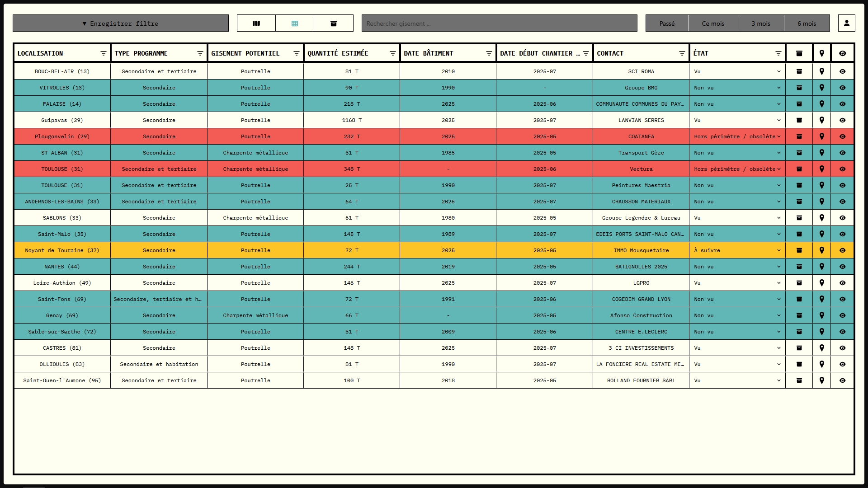Image resolution: width=868 pixels, height=488 pixels.
Task: Switch to the table grid view icon
Action: [x=295, y=23]
